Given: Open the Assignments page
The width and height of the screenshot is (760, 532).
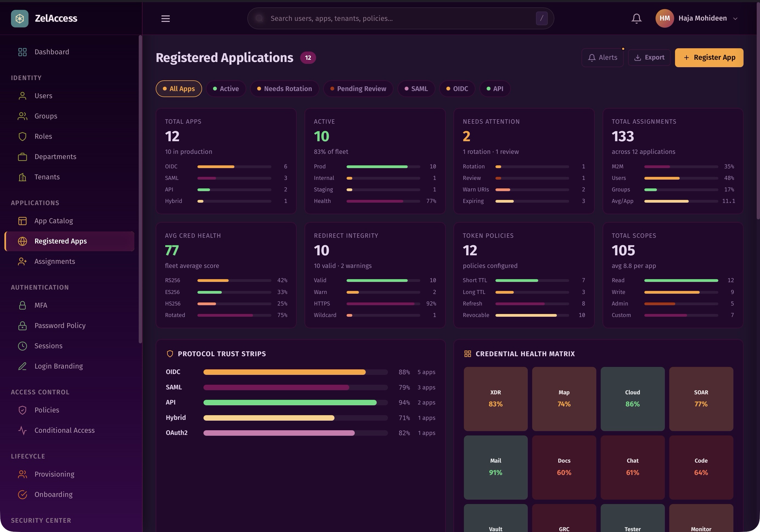Looking at the screenshot, I should tap(55, 261).
